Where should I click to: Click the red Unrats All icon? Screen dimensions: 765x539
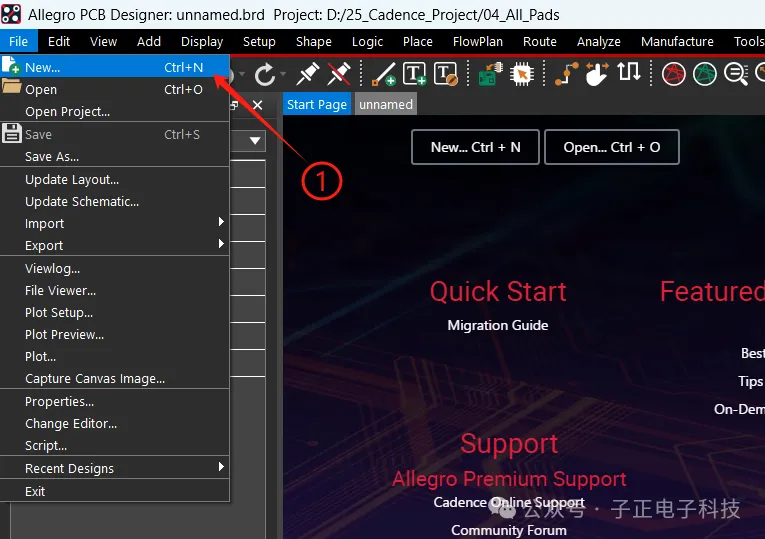[x=674, y=74]
